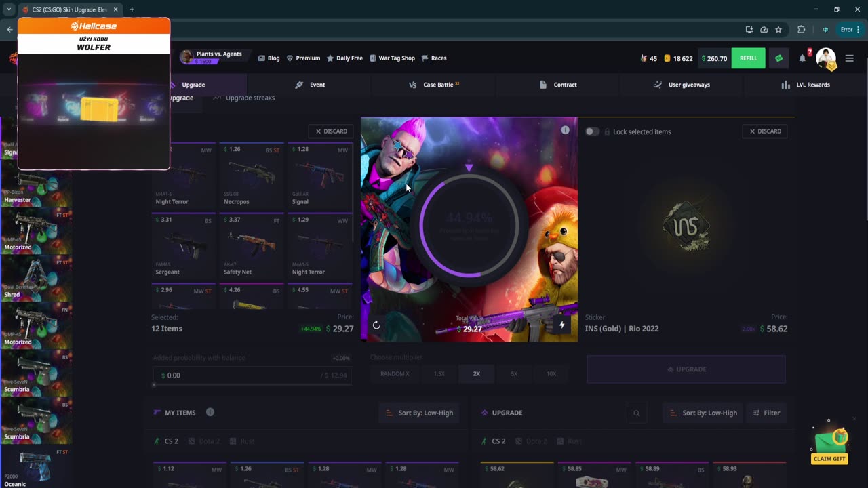The width and height of the screenshot is (868, 488).
Task: Go to the Upgrade tab
Action: coord(193,85)
